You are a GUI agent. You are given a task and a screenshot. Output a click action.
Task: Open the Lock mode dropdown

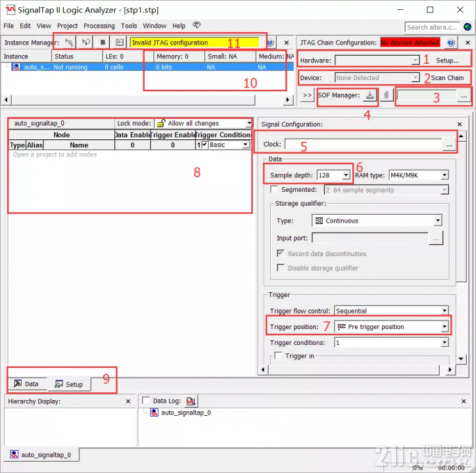[x=249, y=124]
